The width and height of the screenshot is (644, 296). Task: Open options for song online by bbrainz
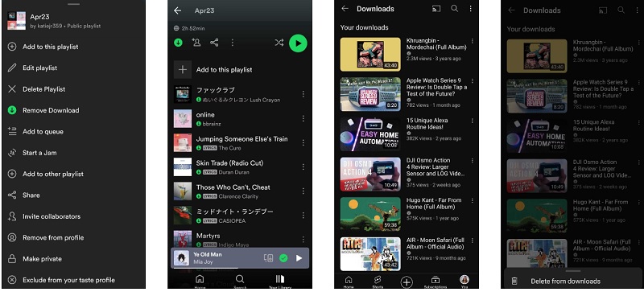pyautogui.click(x=303, y=119)
